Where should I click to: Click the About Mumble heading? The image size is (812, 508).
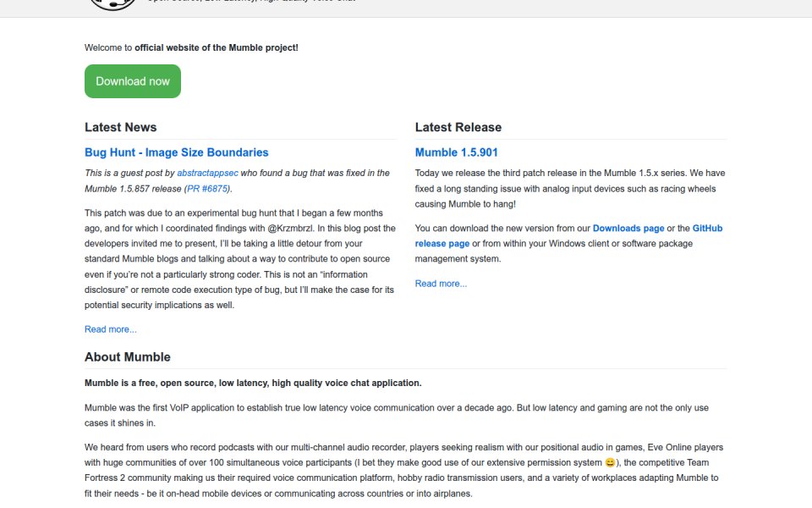coord(128,357)
